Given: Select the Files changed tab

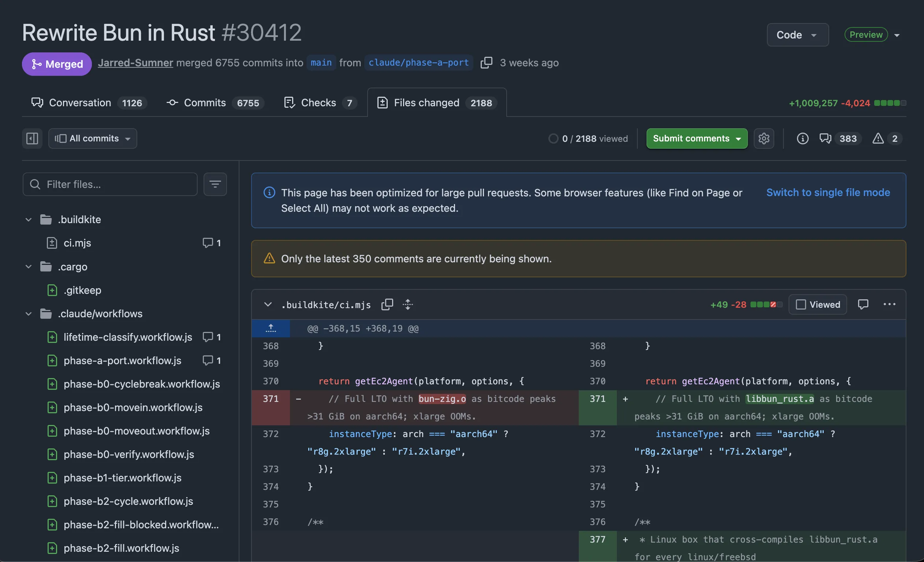Looking at the screenshot, I should point(437,103).
